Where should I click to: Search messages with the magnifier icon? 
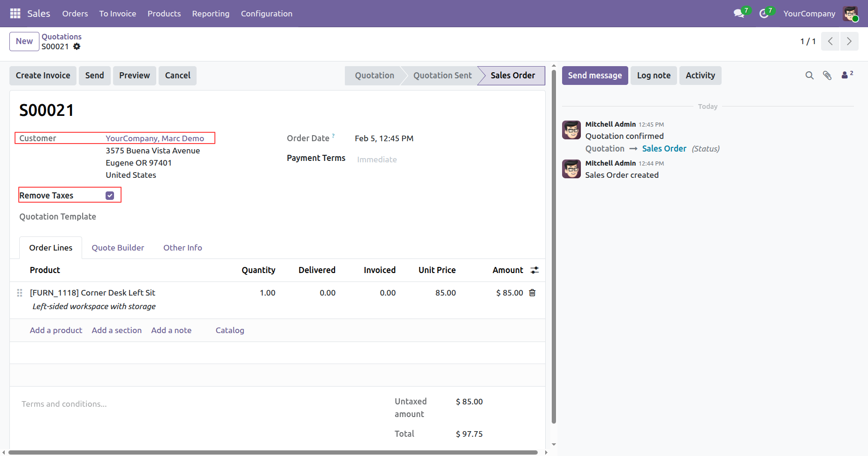(x=809, y=76)
